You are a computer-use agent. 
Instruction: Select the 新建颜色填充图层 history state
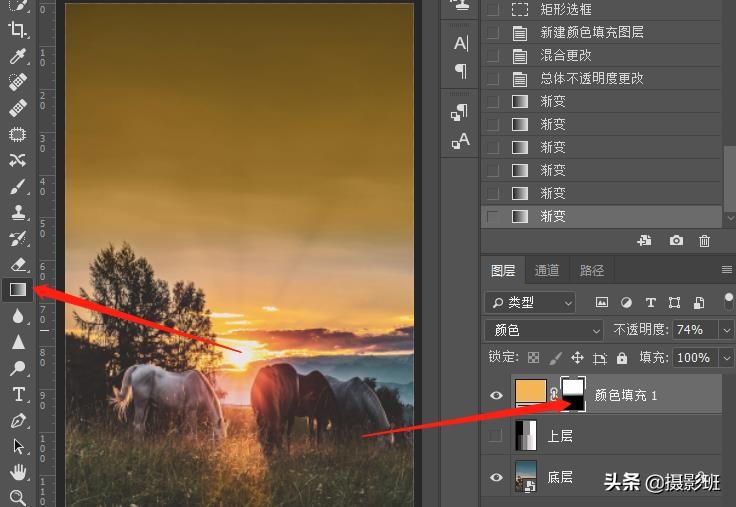point(602,32)
